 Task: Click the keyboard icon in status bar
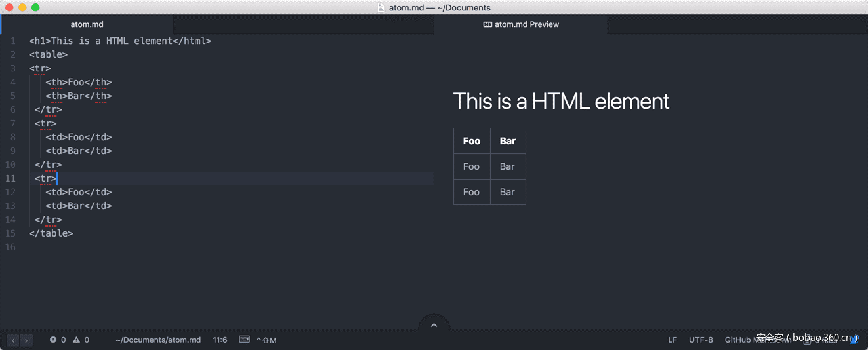[x=244, y=340]
